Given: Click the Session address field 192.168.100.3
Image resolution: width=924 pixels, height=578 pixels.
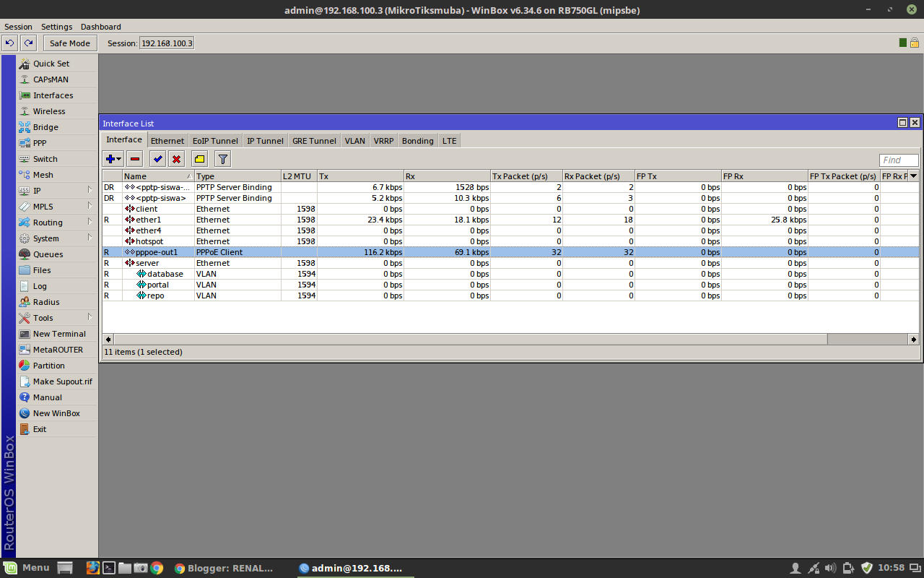Looking at the screenshot, I should (167, 43).
